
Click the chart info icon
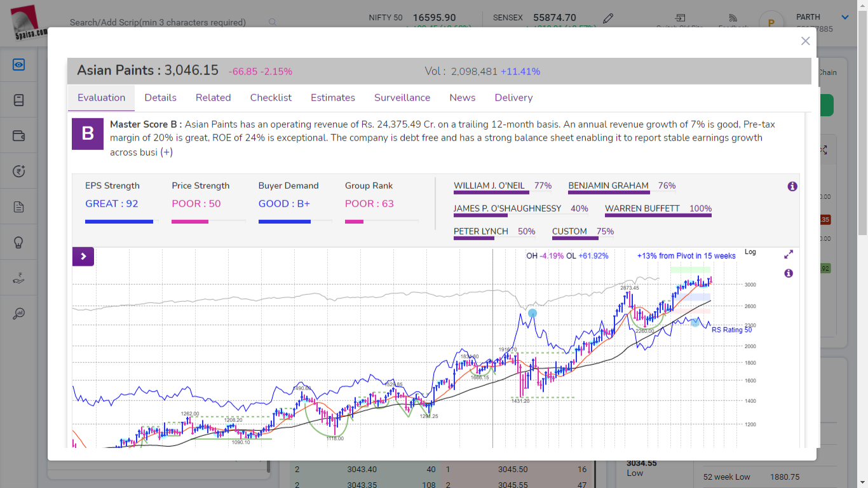click(789, 273)
